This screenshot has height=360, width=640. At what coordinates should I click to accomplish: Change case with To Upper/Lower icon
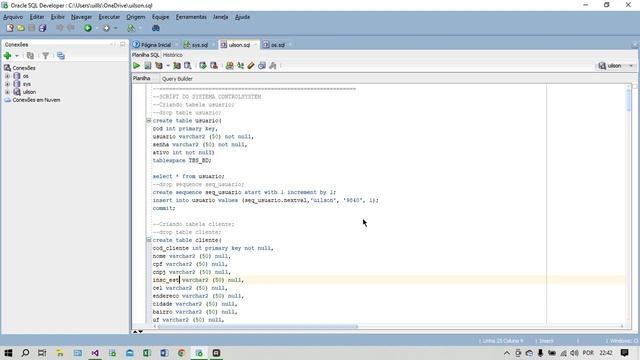pos(240,66)
